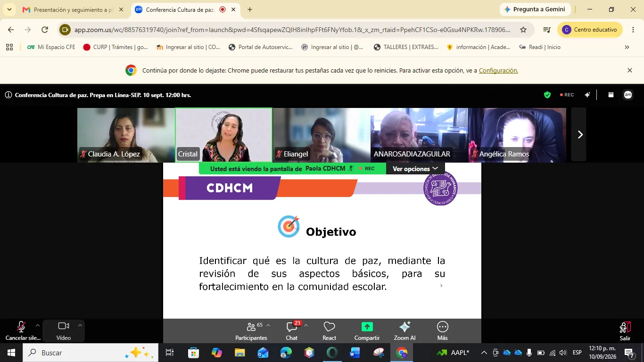
Task: Open the Zoom AI companion
Action: point(405,331)
